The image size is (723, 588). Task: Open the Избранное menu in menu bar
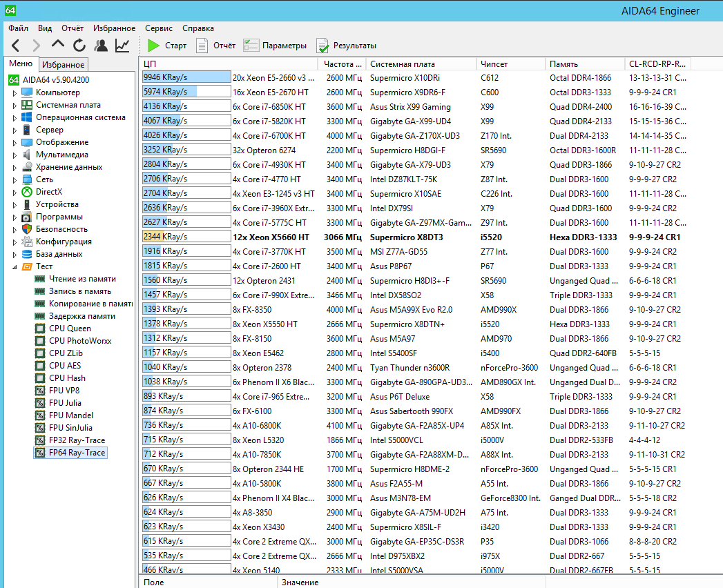[115, 28]
